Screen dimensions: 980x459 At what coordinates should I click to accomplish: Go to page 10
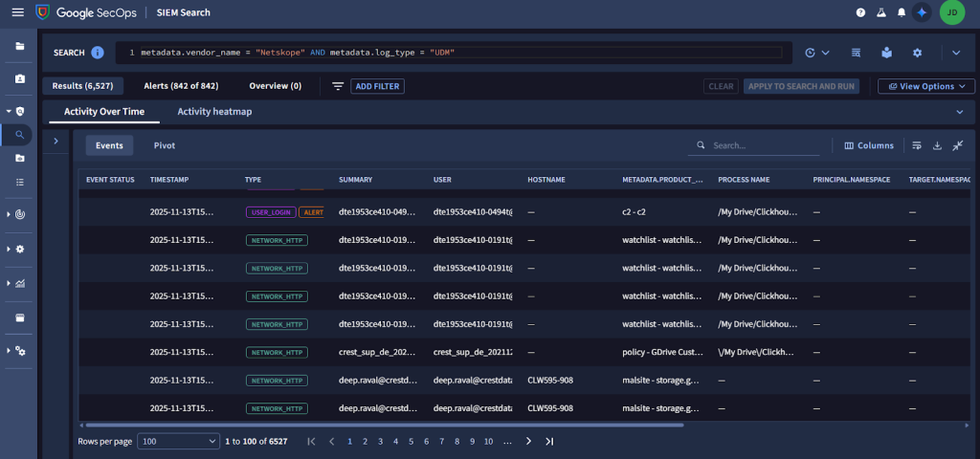click(488, 442)
